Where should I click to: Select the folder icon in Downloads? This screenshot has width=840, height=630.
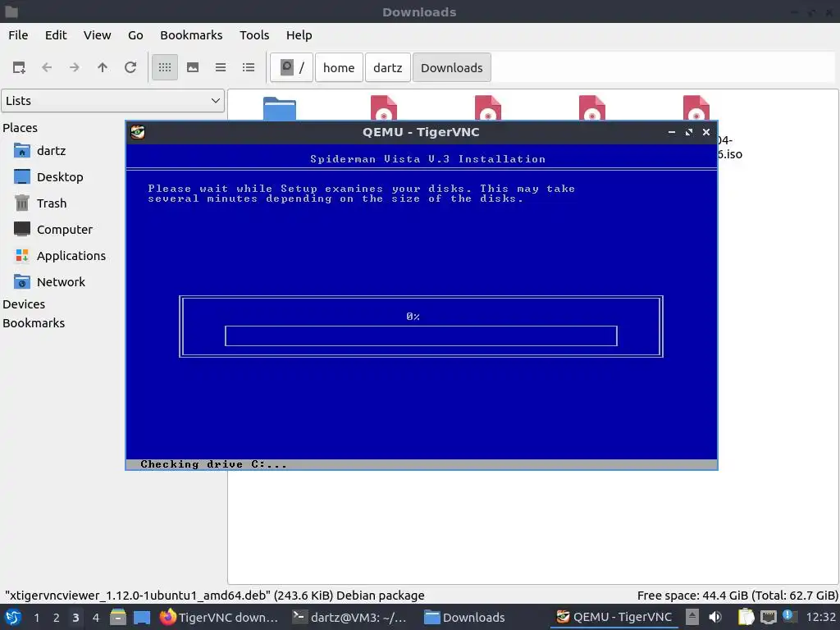pos(280,108)
